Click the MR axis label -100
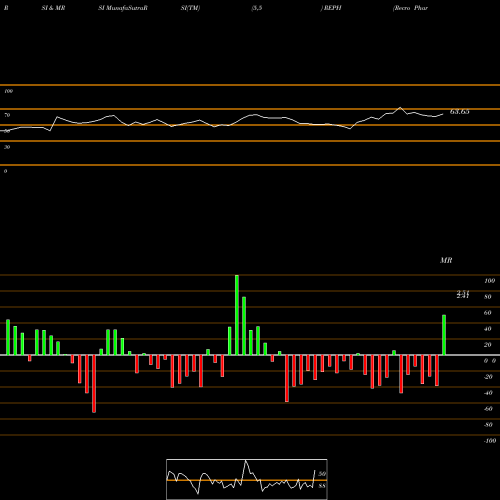This screenshot has height=500, width=500. [x=490, y=441]
